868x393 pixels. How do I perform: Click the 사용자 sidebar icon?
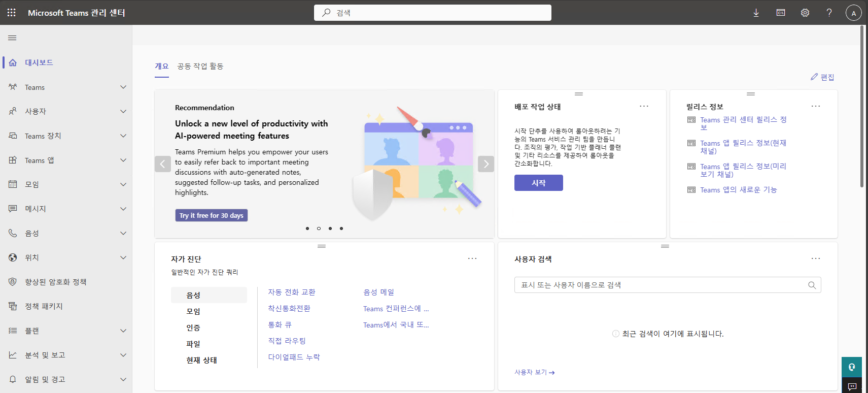[x=13, y=111]
